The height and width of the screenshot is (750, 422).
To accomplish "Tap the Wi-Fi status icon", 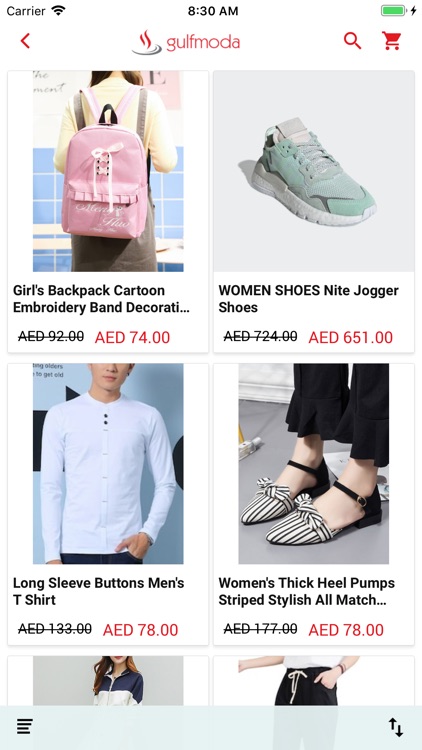I will pos(58,11).
